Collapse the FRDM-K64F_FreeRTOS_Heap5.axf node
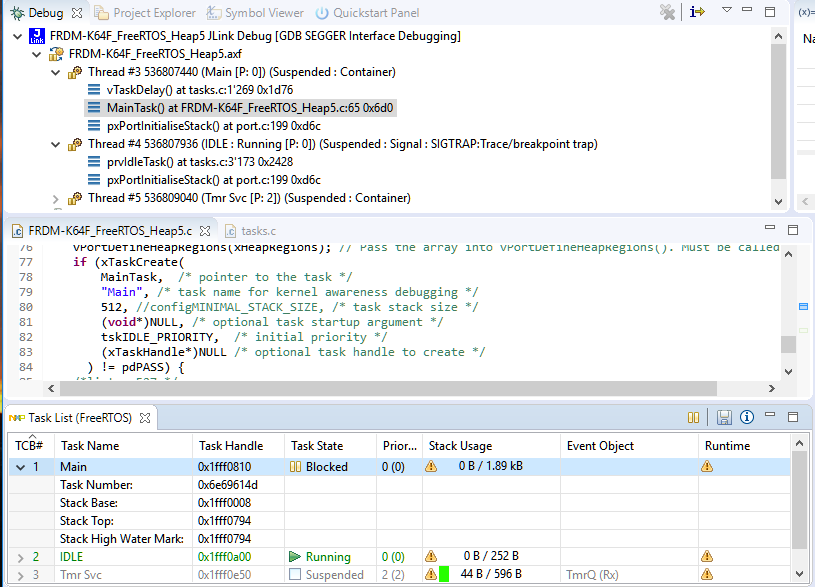This screenshot has height=587, width=815. click(x=36, y=54)
